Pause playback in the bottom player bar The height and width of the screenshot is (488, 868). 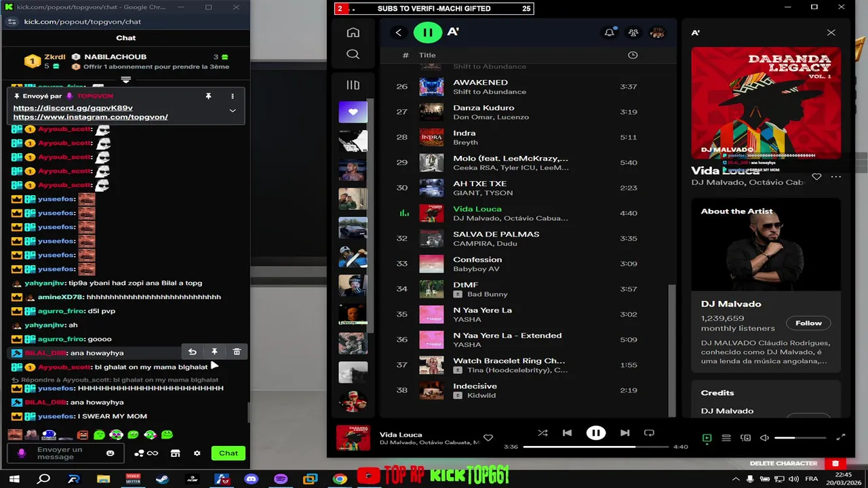pos(595,433)
